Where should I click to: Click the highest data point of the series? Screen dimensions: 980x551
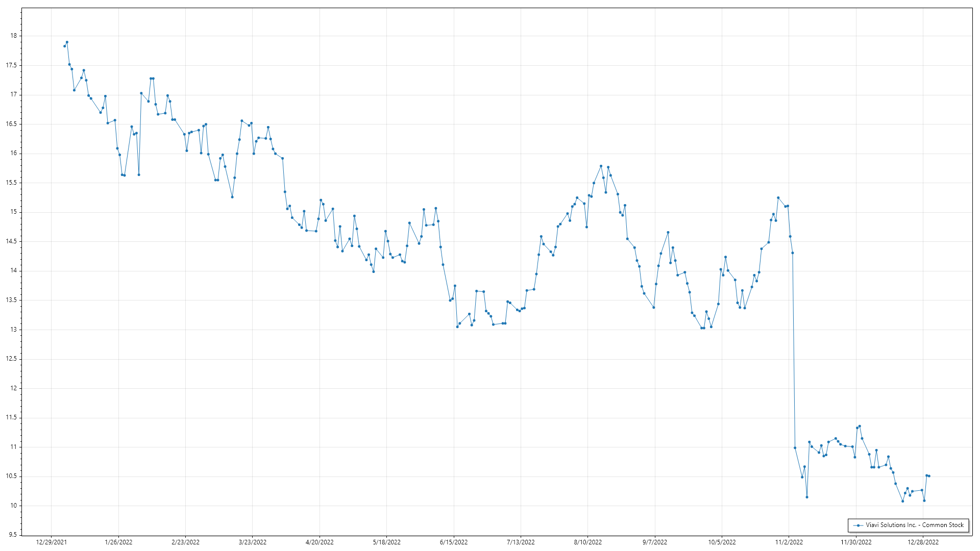[67, 42]
